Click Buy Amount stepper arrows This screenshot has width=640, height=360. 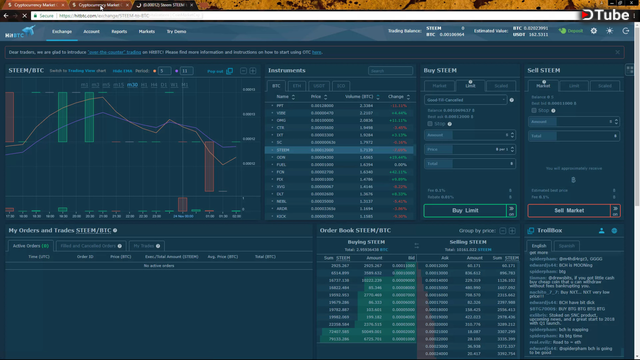point(512,135)
